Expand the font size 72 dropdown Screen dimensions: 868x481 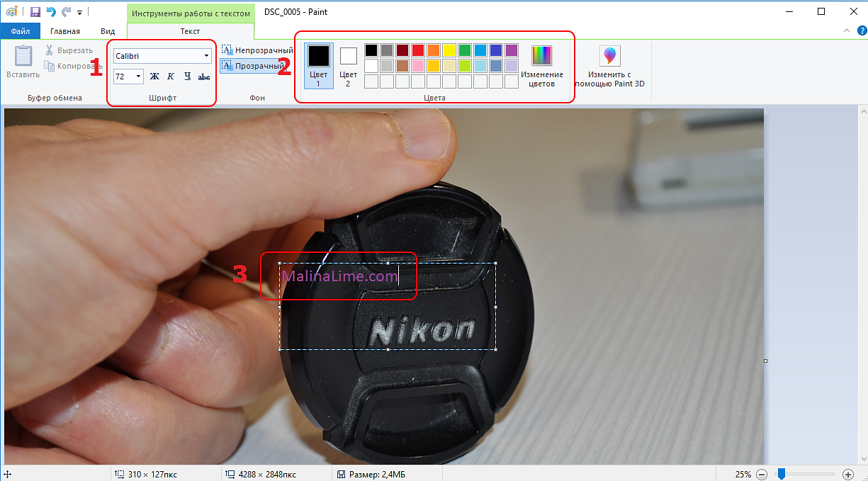(137, 77)
